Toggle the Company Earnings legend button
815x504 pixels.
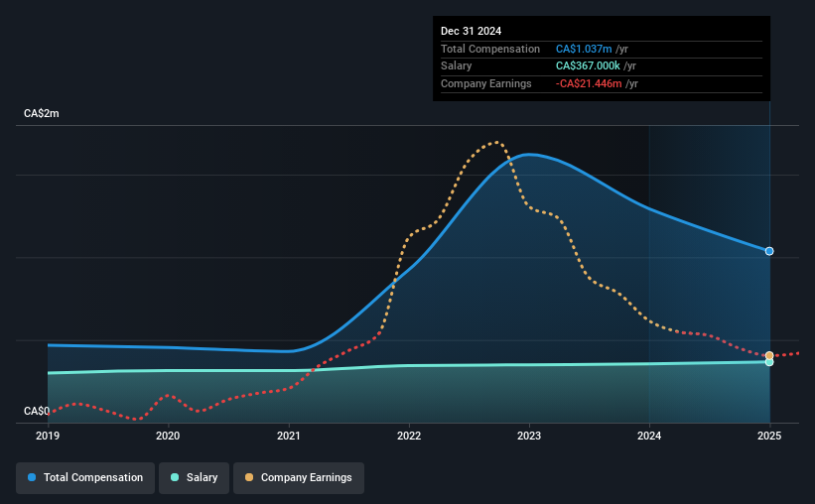pyautogui.click(x=299, y=478)
